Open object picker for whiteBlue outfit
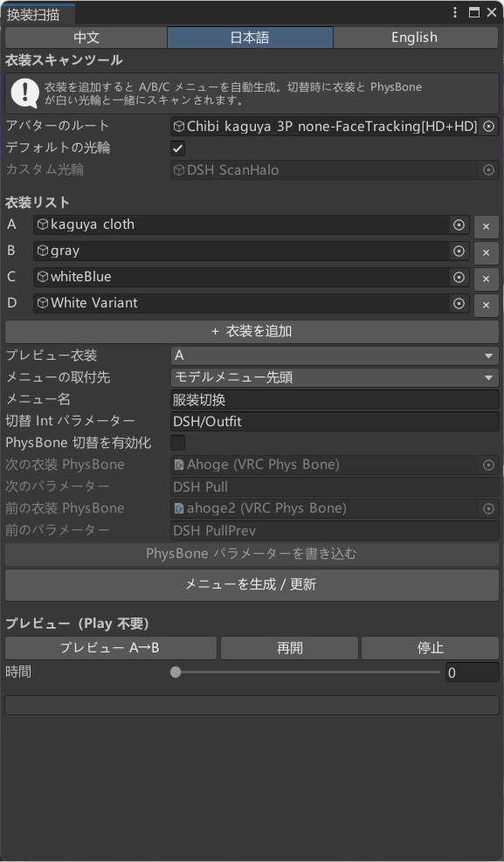 pos(459,278)
